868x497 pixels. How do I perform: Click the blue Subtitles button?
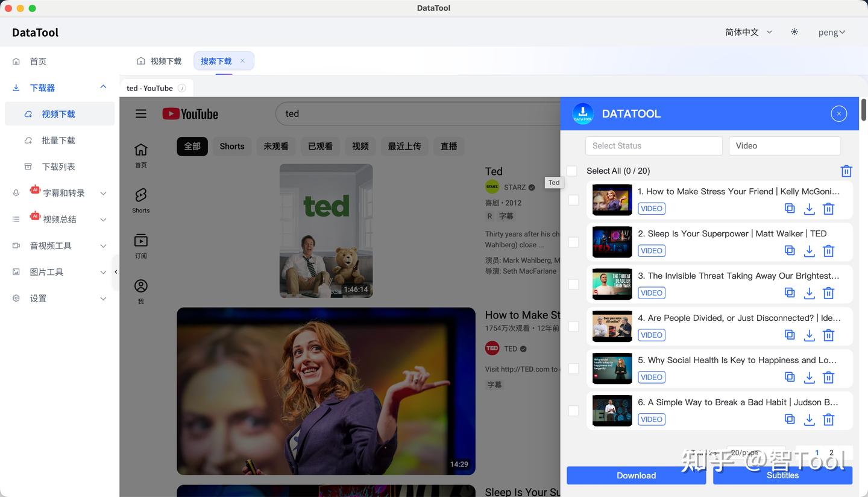[782, 475]
